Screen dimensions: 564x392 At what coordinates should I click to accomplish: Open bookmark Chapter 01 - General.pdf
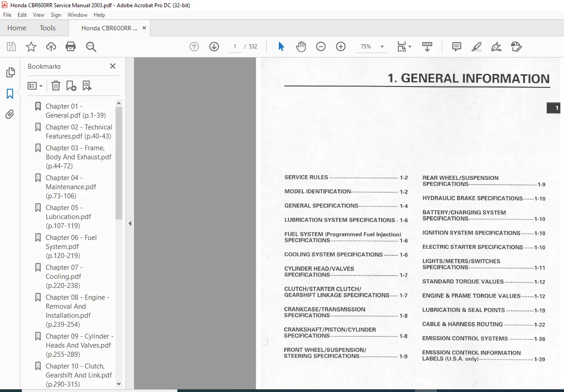click(x=76, y=111)
